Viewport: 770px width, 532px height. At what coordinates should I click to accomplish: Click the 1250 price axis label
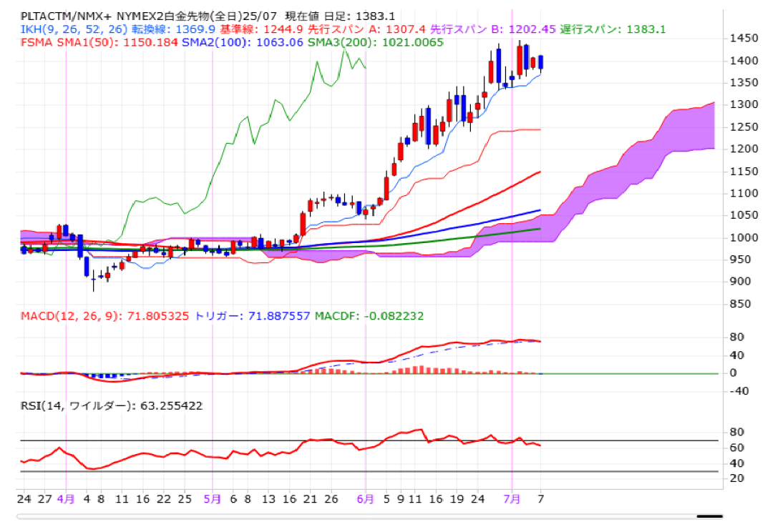[x=744, y=127]
